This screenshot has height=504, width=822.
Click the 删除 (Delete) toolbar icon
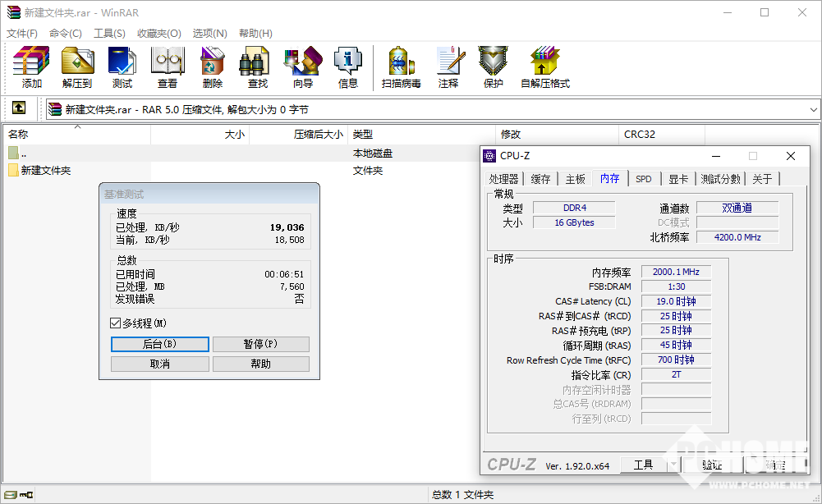coord(213,66)
